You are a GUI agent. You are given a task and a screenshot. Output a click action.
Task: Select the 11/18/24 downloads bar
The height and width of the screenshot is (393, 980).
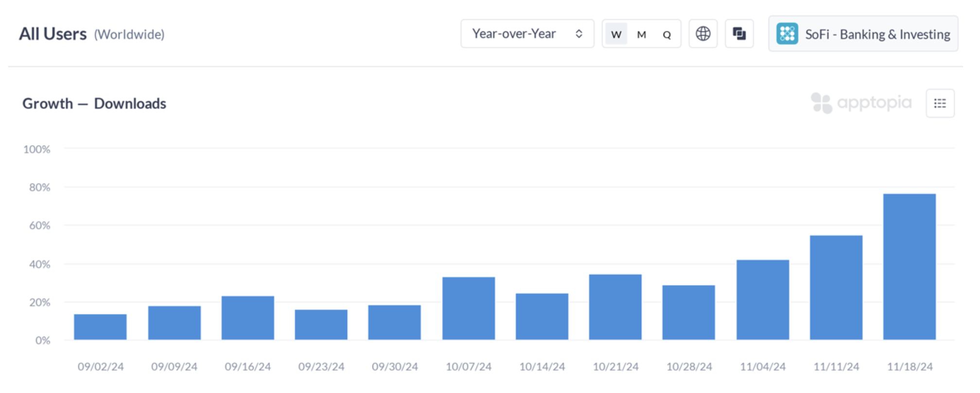[x=909, y=267]
